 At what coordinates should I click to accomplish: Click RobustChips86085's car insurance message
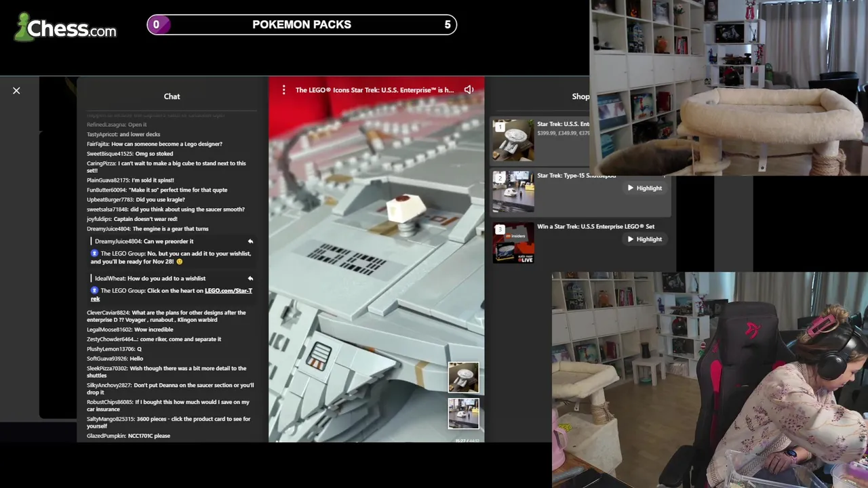tap(168, 405)
